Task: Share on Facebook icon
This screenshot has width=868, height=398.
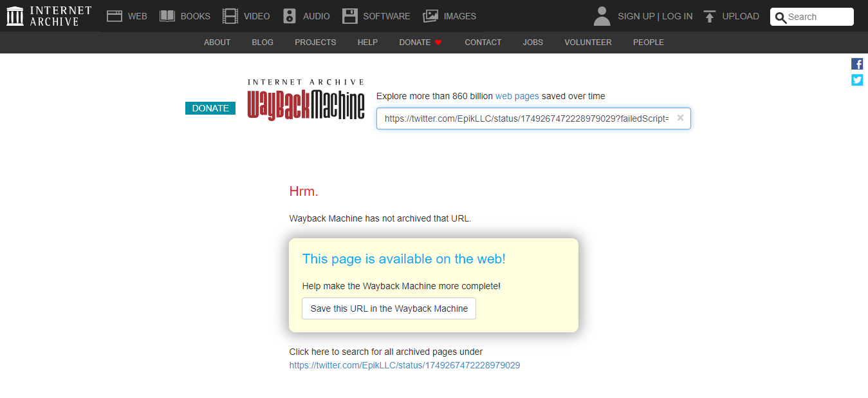Action: (857, 64)
